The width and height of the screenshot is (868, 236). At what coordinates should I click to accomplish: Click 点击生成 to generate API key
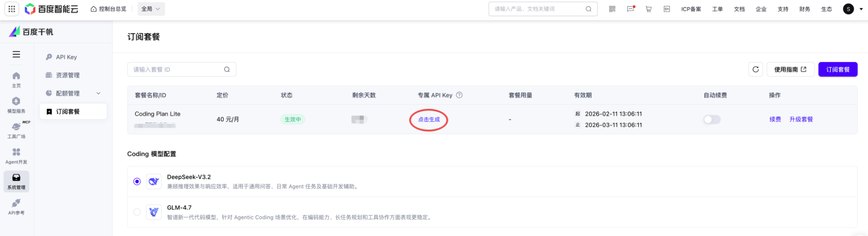tap(429, 120)
